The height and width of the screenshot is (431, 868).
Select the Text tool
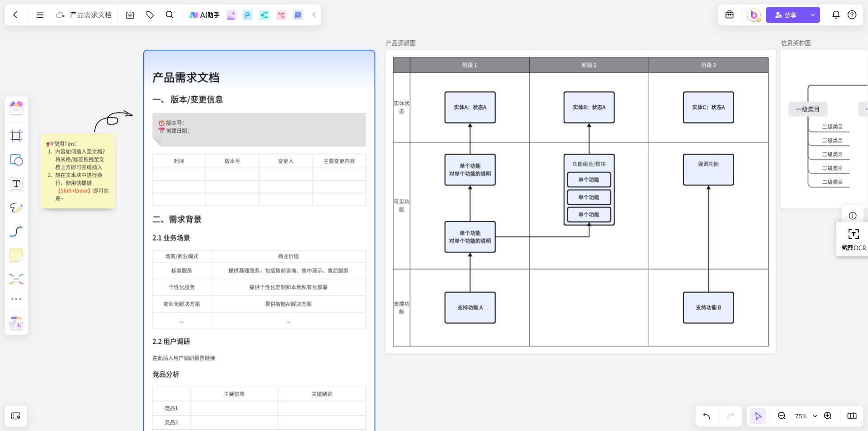pos(16,184)
